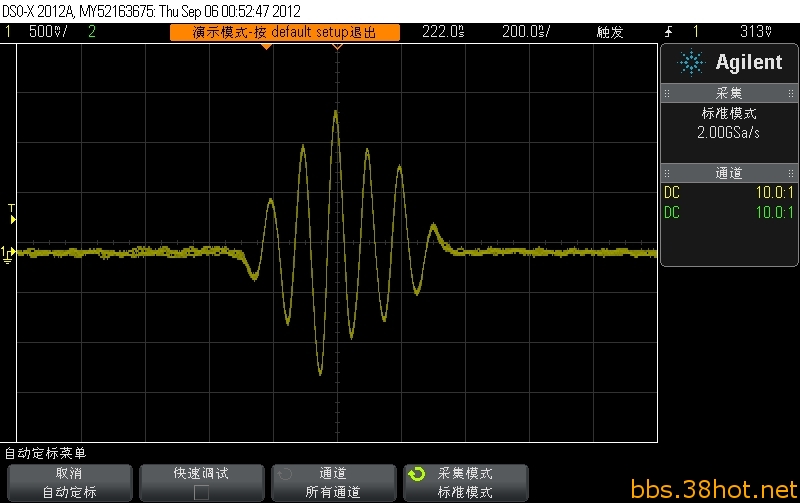The image size is (800, 503).
Task: Click channel 1 yellow DC coupling label
Action: 672,193
